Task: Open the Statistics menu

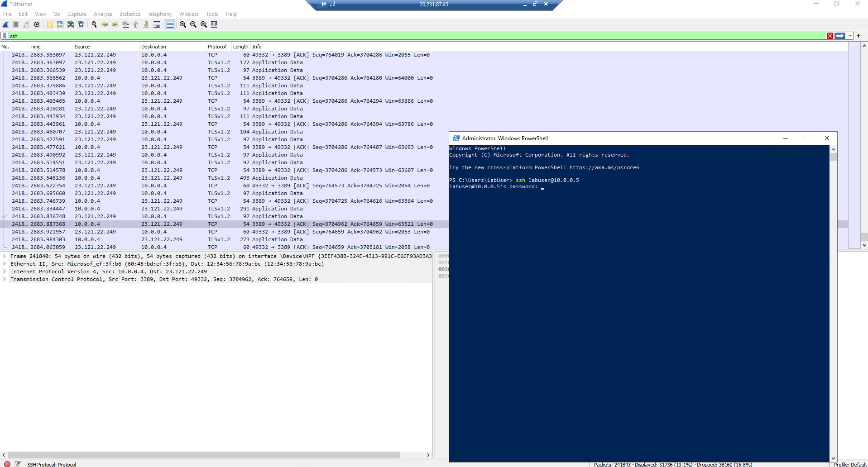Action: pos(129,14)
